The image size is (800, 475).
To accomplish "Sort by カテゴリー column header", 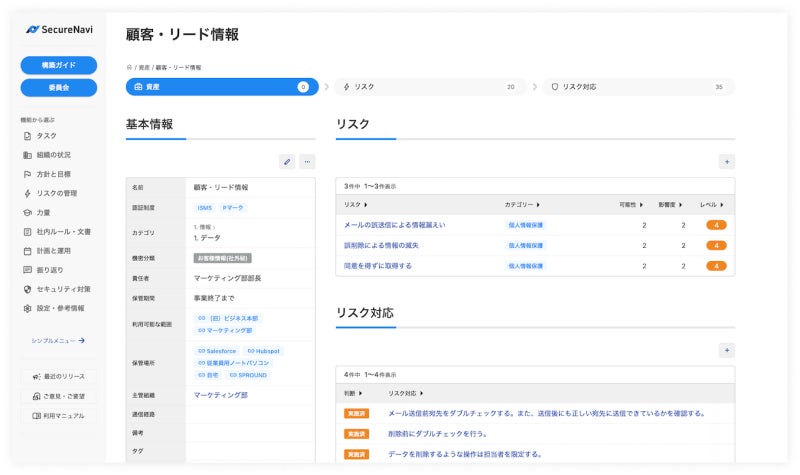I will [x=522, y=205].
